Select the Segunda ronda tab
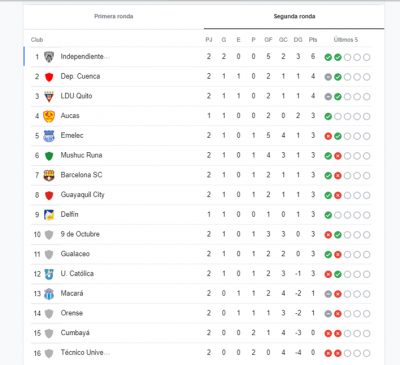This screenshot has width=400, height=365. [294, 16]
